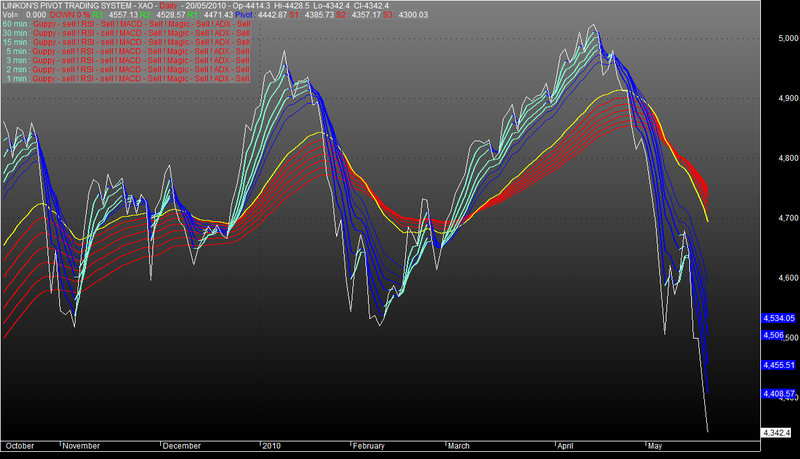Click the blue 4,506 price marker
The width and height of the screenshot is (800, 459).
tap(773, 335)
